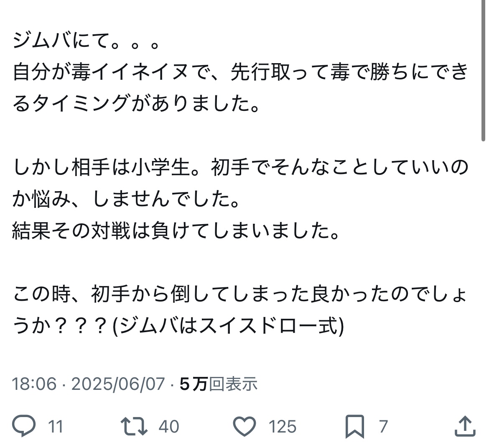
Task: Click the line mentioning 毒イイネイヌ
Action: [x=240, y=72]
